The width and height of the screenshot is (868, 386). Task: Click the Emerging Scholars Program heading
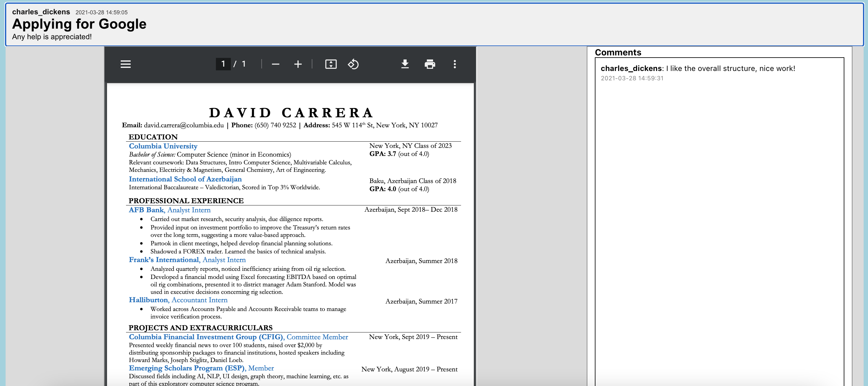pos(201,368)
